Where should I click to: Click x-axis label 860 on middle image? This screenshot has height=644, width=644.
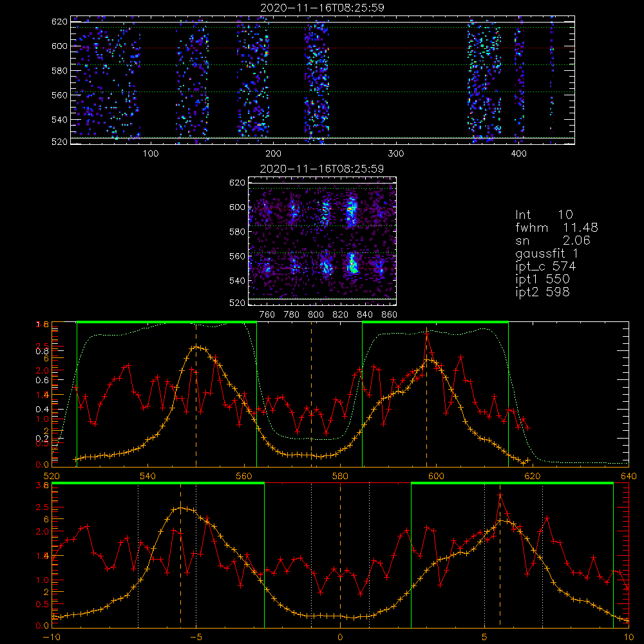tap(390, 315)
